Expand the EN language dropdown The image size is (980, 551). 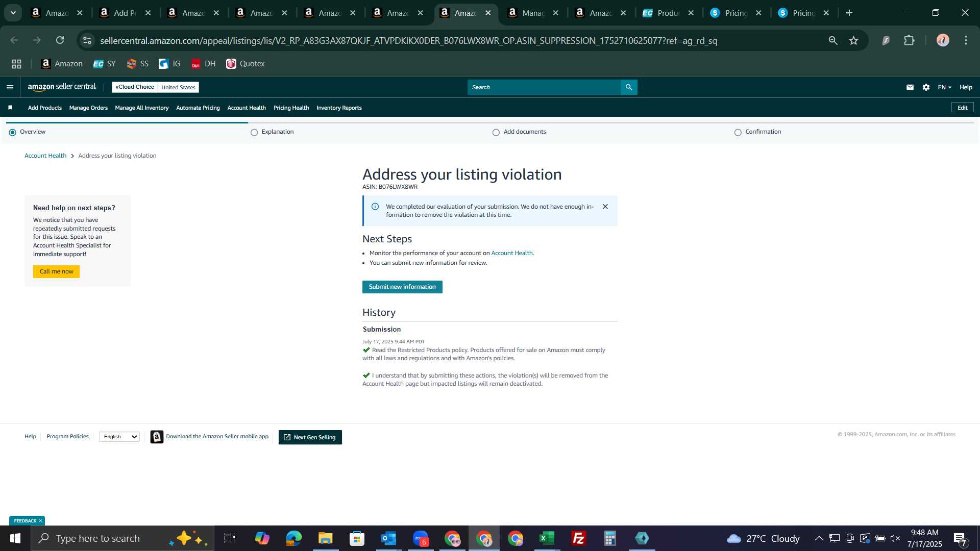tap(944, 87)
